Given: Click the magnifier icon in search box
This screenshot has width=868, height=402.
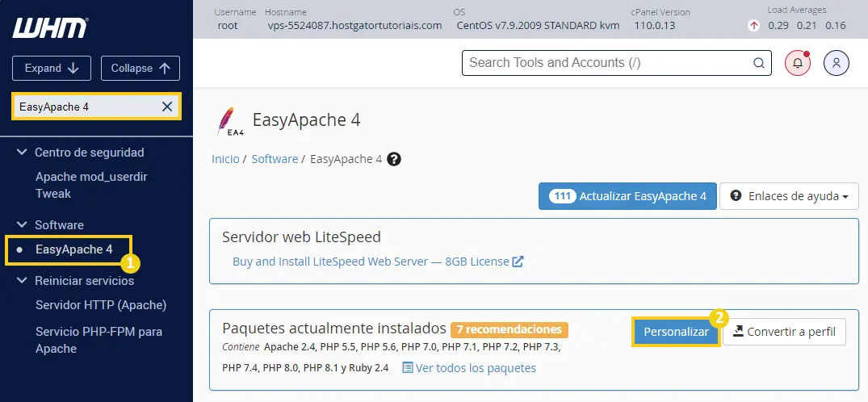Looking at the screenshot, I should click(758, 63).
